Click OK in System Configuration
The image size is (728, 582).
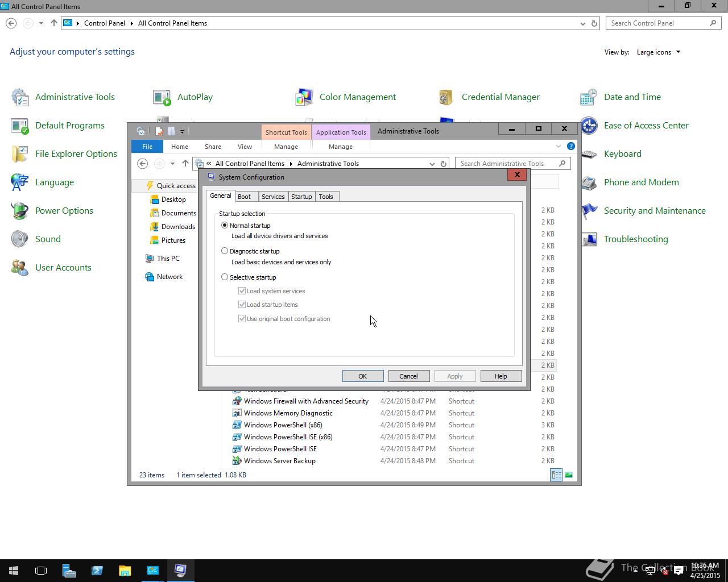coord(363,376)
